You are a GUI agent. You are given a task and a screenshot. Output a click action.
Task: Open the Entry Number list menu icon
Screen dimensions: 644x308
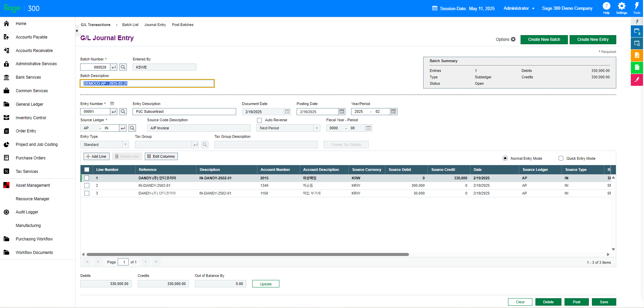click(x=112, y=104)
